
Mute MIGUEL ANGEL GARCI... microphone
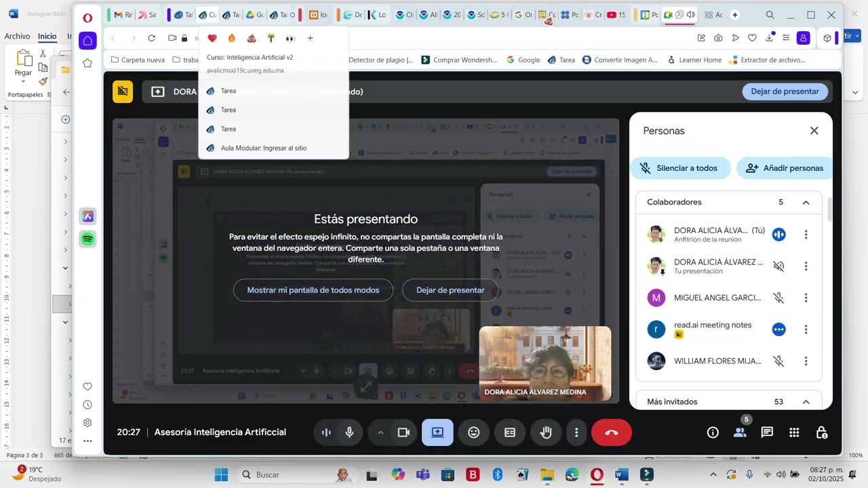tap(778, 298)
